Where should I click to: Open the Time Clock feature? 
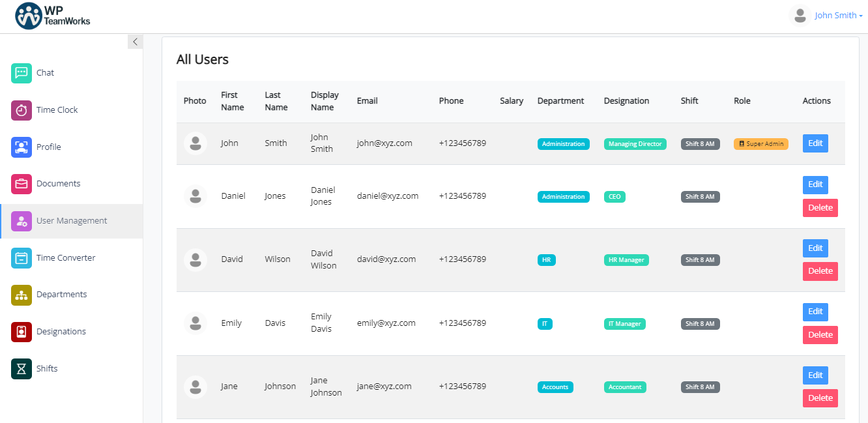pos(20,109)
